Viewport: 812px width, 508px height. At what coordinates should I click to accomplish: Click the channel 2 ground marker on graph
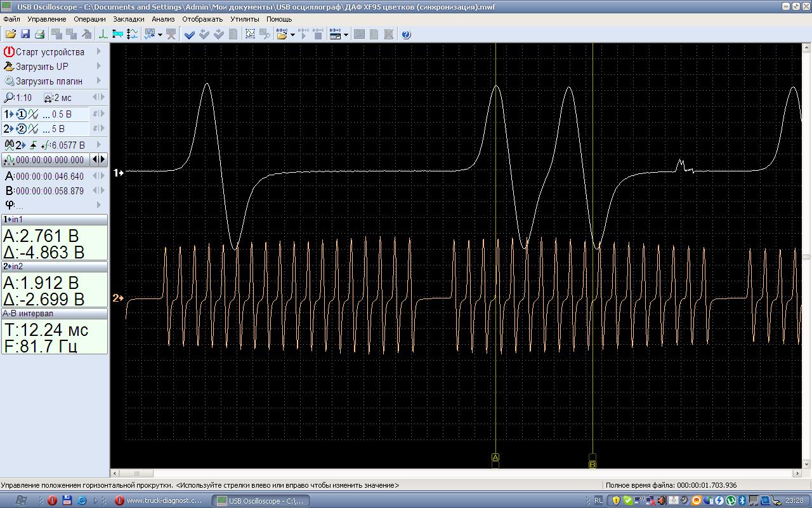point(118,298)
